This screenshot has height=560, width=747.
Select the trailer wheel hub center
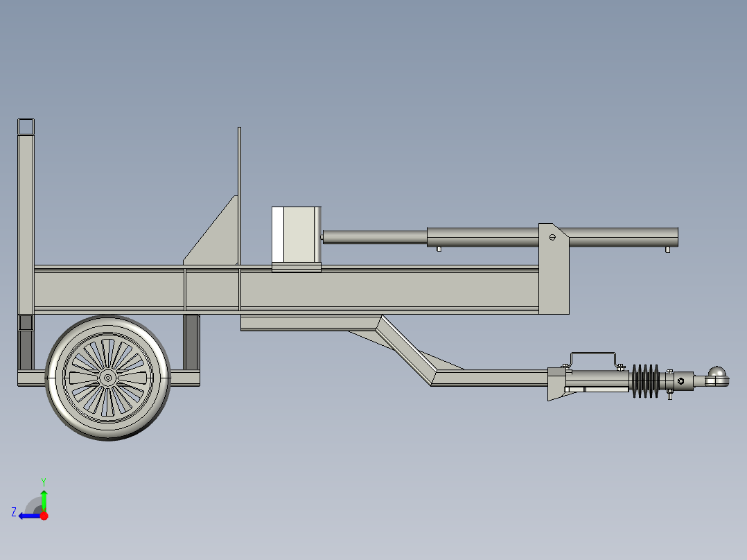107,378
